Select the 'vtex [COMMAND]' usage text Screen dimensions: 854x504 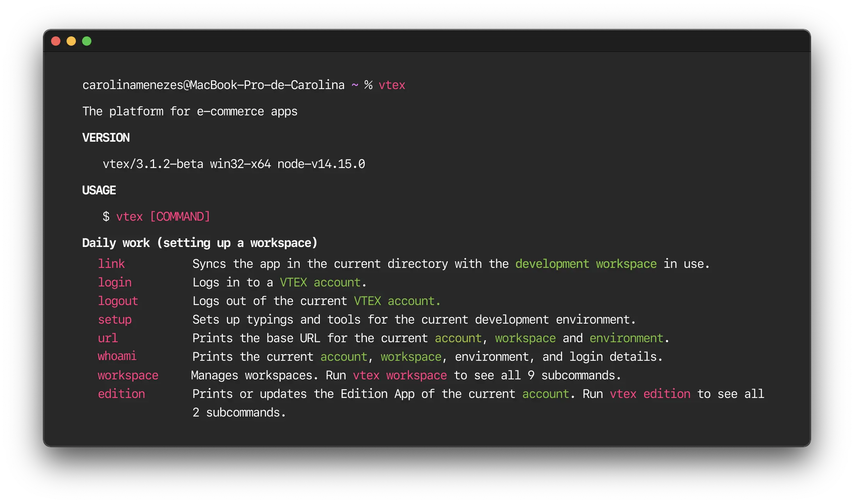pos(163,216)
